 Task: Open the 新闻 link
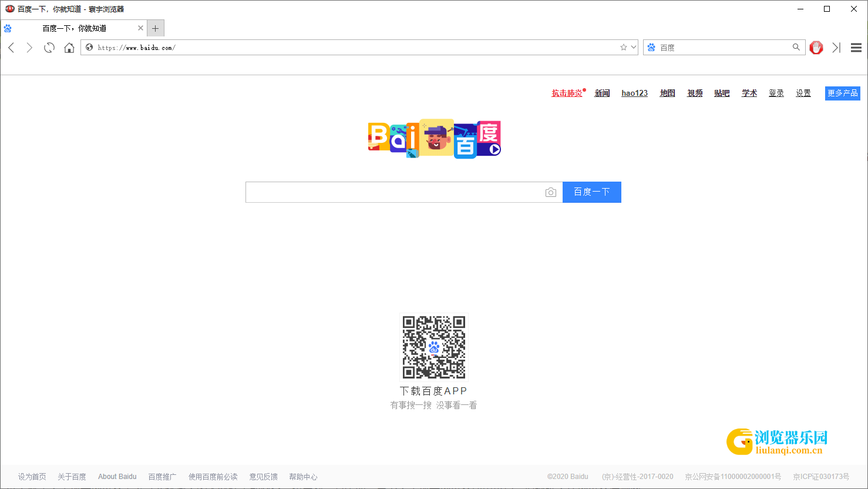[602, 93]
